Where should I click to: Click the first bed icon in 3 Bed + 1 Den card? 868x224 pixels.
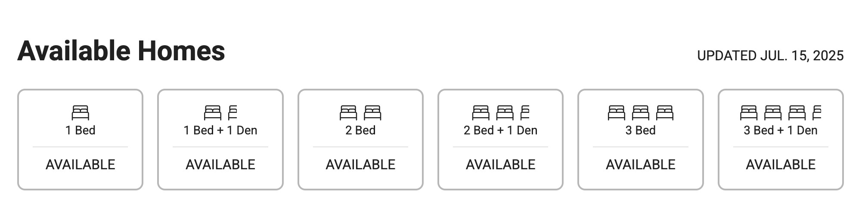[749, 113]
